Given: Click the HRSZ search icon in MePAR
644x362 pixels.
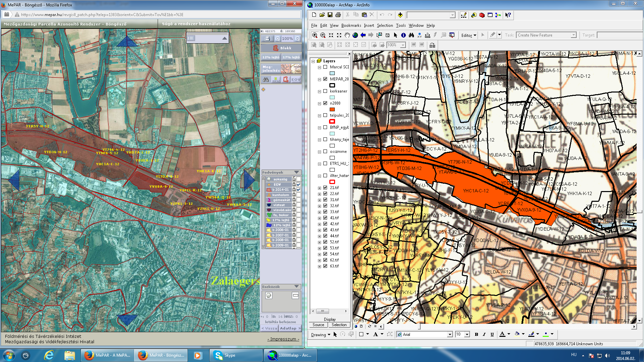Looking at the screenshot, I should 276,79.
